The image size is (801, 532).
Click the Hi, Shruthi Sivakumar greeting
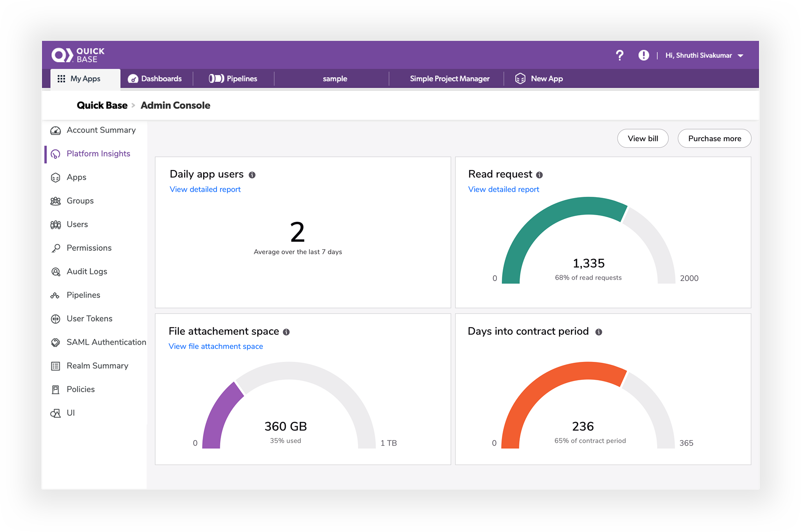pyautogui.click(x=698, y=55)
